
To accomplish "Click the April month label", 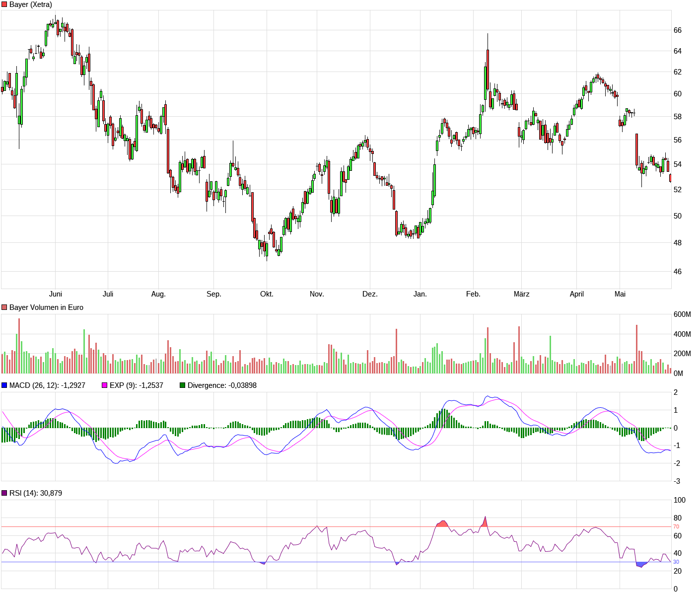I will (577, 294).
